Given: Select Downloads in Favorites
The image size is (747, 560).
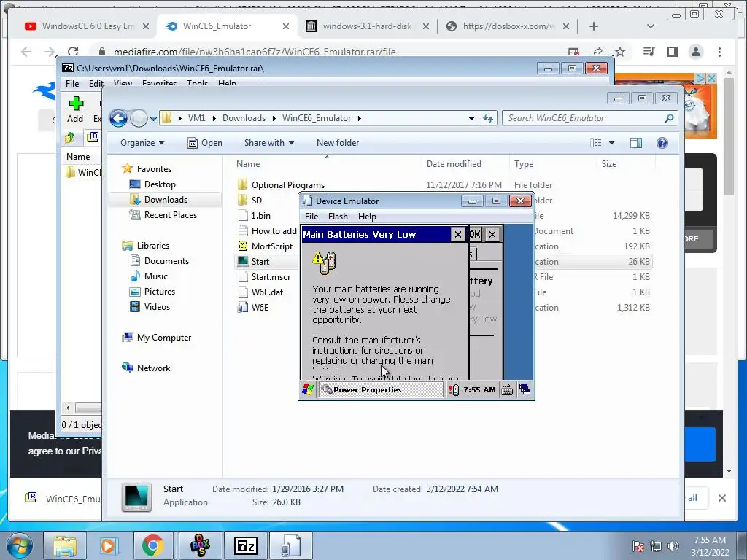Looking at the screenshot, I should (x=166, y=200).
